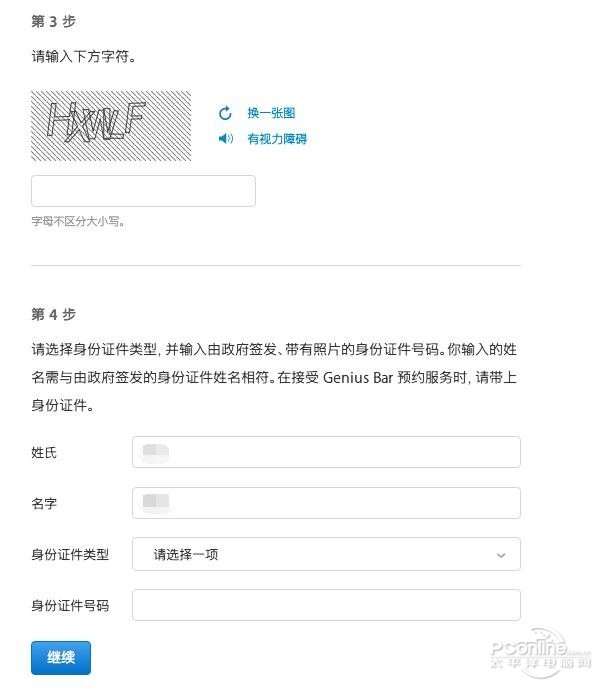The height and width of the screenshot is (688, 600).
Task: Expand the 身份证件类型 chevron arrow
Action: point(501,555)
